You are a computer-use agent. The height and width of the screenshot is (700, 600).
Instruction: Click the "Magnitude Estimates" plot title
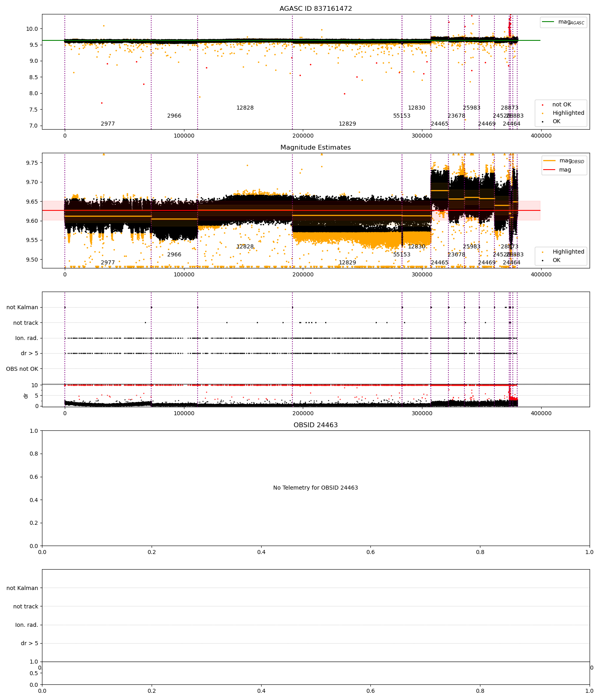click(x=316, y=148)
